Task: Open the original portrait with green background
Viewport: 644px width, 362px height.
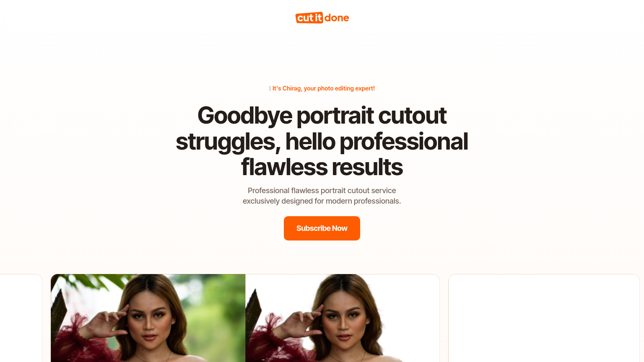Action: coord(148,318)
